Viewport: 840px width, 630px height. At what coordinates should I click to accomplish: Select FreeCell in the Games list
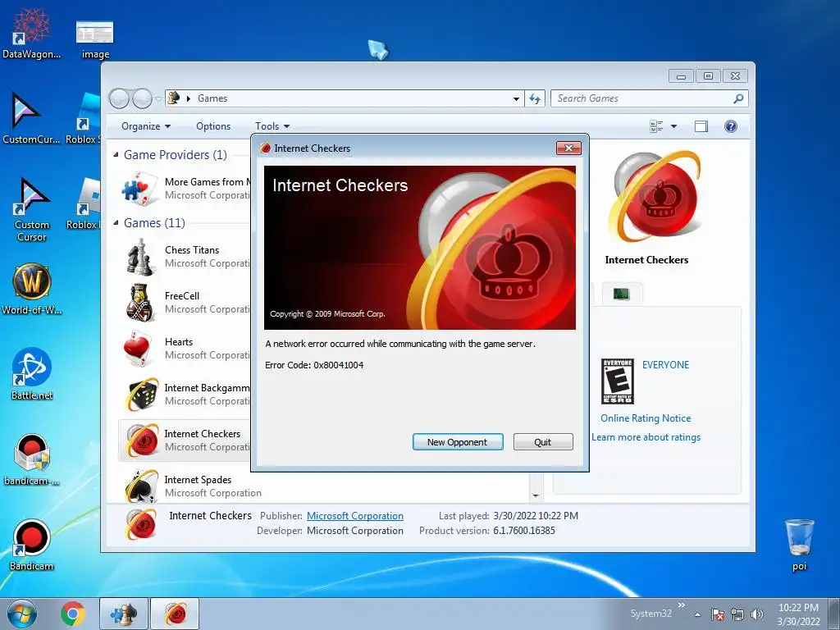pyautogui.click(x=185, y=303)
